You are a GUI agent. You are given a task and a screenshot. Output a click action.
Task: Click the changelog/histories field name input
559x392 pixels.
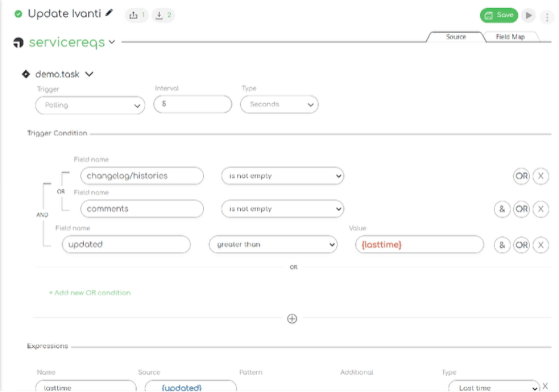tap(142, 176)
